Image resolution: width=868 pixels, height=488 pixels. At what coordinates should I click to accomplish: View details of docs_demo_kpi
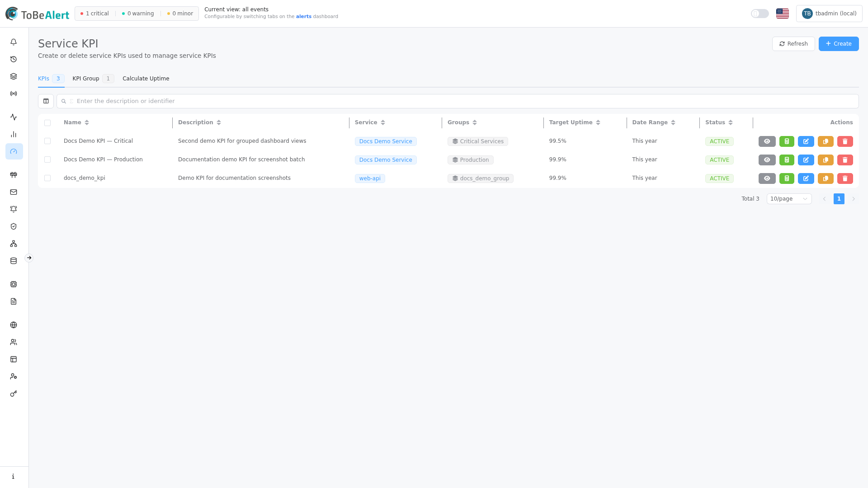click(x=767, y=178)
